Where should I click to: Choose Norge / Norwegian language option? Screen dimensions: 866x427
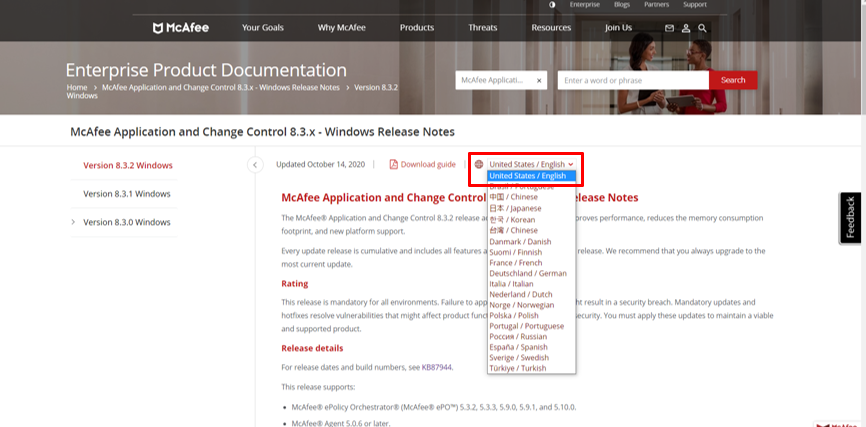[x=531, y=305]
